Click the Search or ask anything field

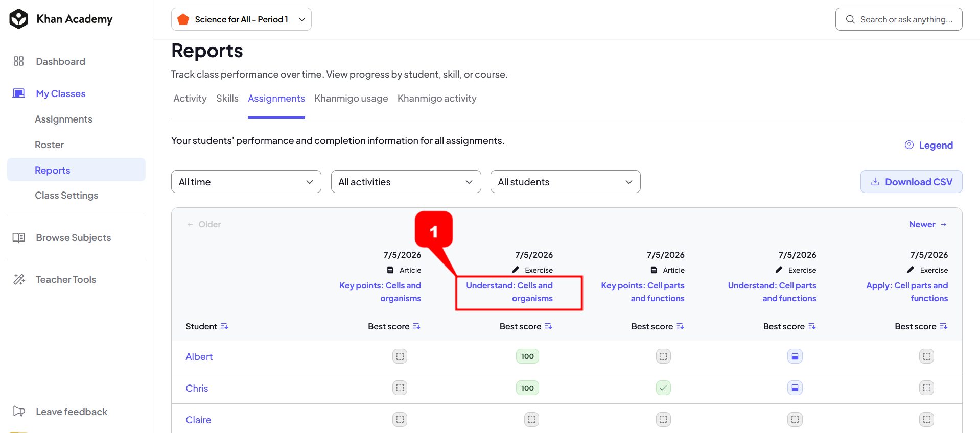(899, 19)
